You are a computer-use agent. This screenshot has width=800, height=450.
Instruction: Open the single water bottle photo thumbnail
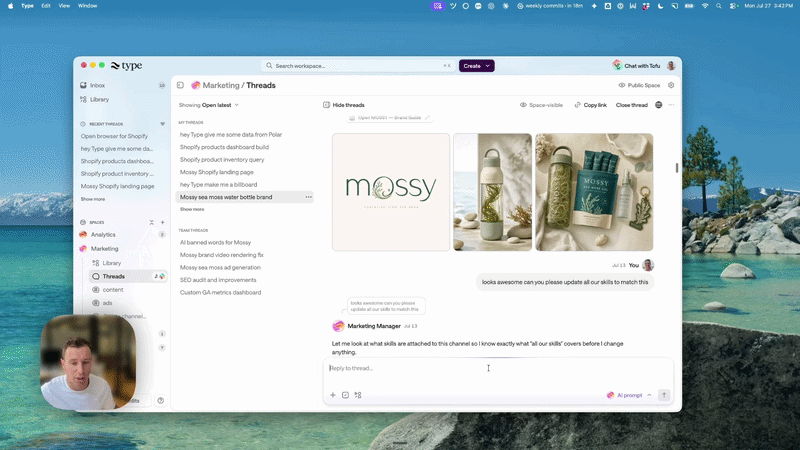click(492, 192)
